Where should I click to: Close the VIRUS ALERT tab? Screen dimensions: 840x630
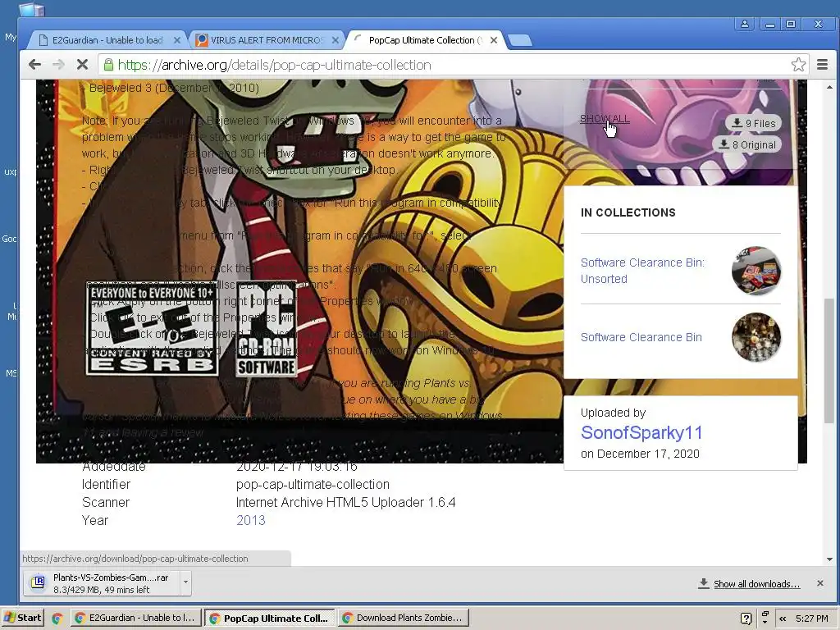point(336,40)
